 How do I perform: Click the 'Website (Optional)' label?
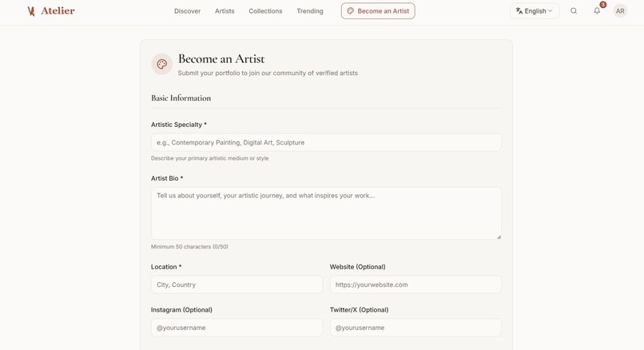click(358, 267)
